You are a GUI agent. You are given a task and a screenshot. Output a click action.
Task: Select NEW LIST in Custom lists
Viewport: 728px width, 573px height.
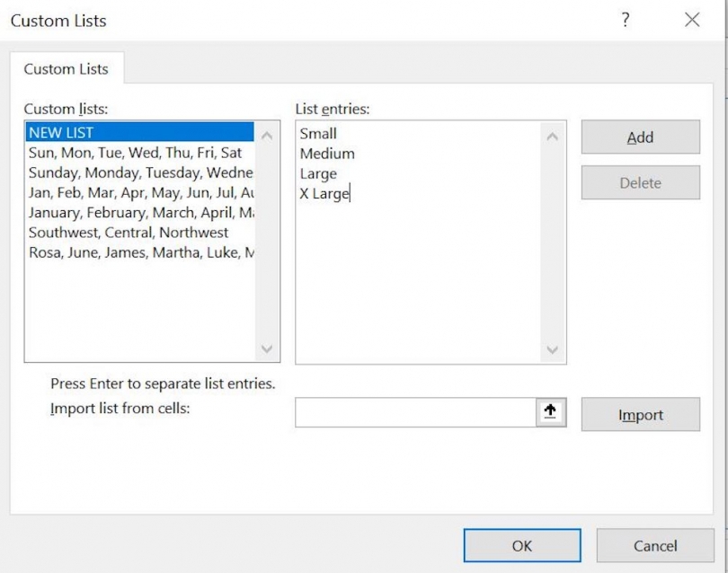135,132
